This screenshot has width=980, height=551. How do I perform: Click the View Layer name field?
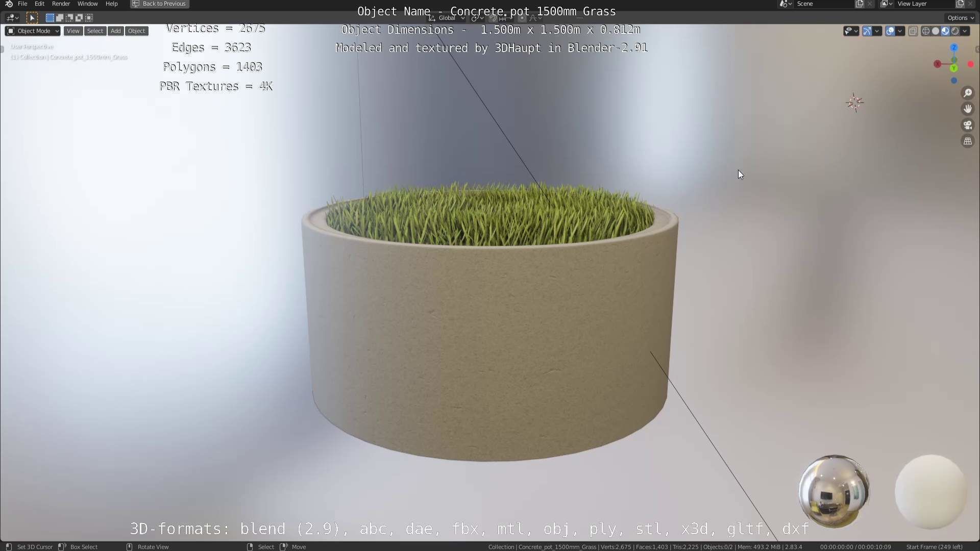pyautogui.click(x=925, y=4)
